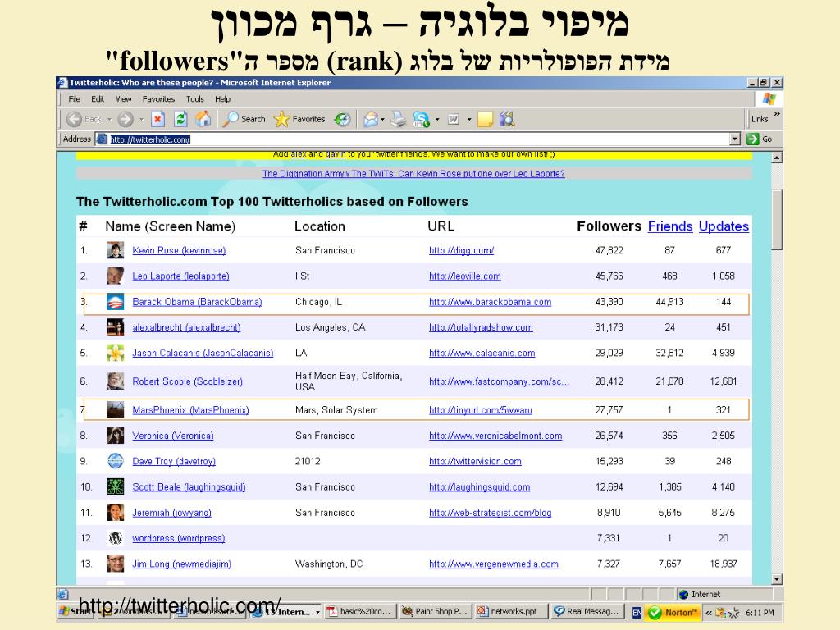Expand the Links toolbar chevron

pyautogui.click(x=777, y=114)
